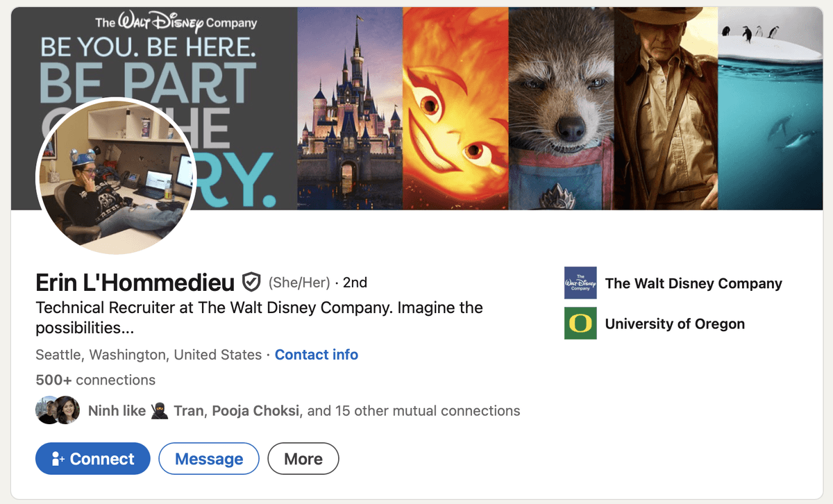This screenshot has width=833, height=504.
Task: Connect with Erin L'Hommedieu
Action: pyautogui.click(x=93, y=459)
